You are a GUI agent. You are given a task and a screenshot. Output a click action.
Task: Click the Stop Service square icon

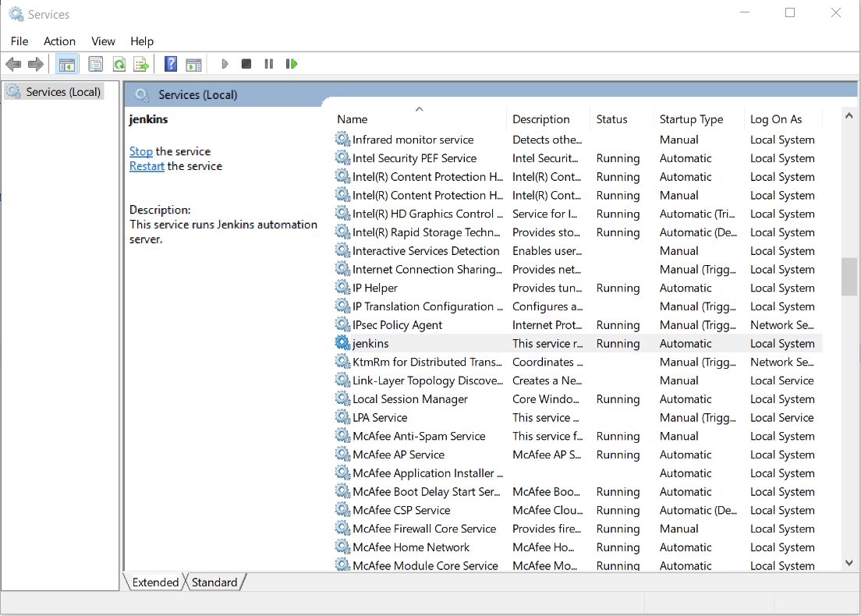[x=246, y=64]
